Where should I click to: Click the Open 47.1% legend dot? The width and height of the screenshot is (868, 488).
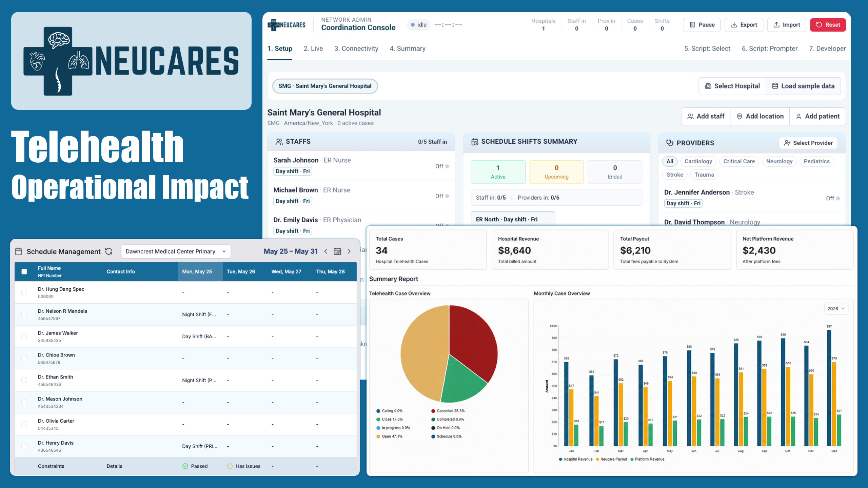click(378, 436)
